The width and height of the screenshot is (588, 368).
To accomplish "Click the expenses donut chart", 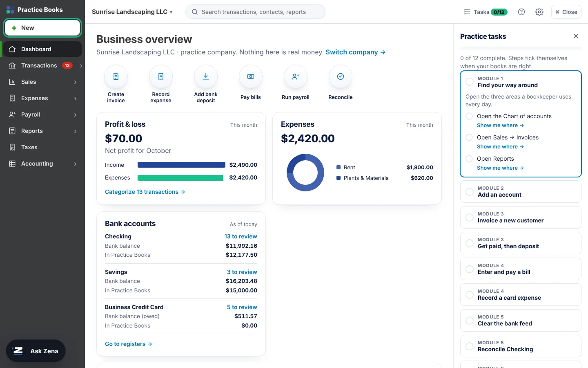I will point(305,173).
